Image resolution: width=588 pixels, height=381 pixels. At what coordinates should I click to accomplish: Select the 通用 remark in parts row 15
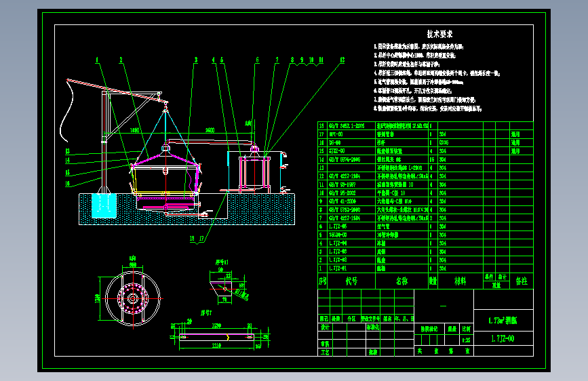pyautogui.click(x=515, y=151)
